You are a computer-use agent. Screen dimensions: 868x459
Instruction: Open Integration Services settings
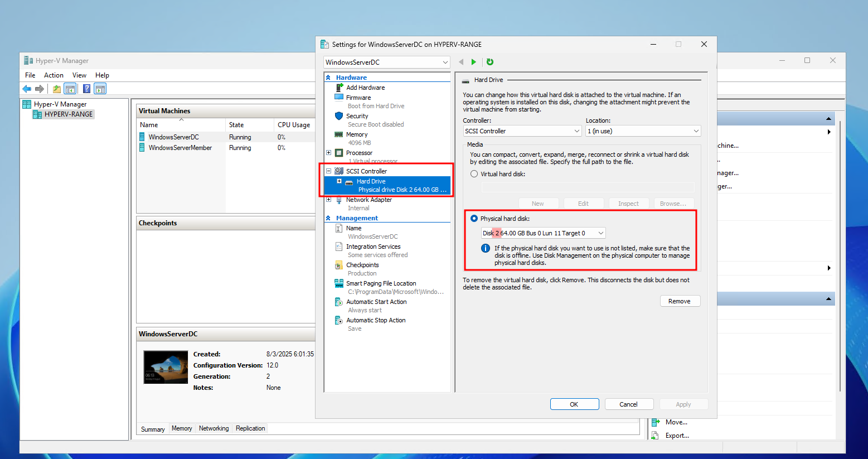(x=373, y=247)
